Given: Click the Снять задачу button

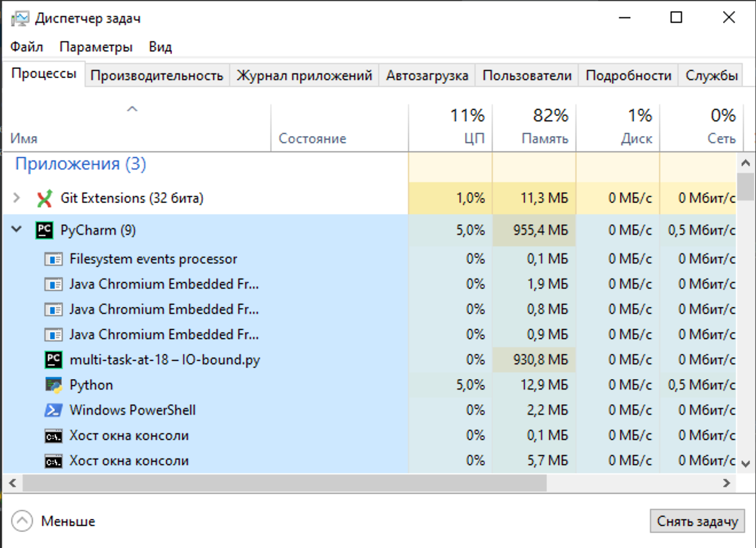Looking at the screenshot, I should pyautogui.click(x=697, y=521).
